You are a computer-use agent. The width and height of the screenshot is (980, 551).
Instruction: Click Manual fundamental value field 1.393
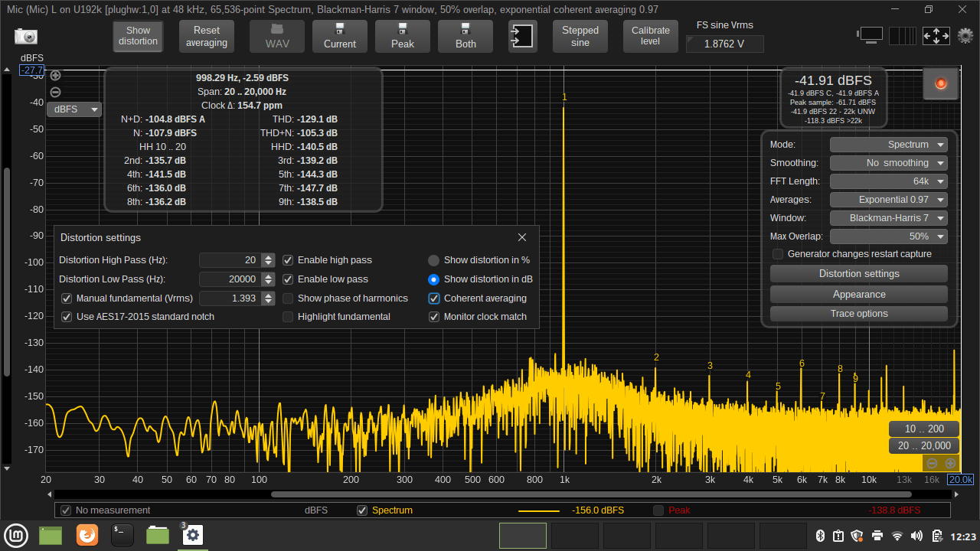[x=230, y=298]
